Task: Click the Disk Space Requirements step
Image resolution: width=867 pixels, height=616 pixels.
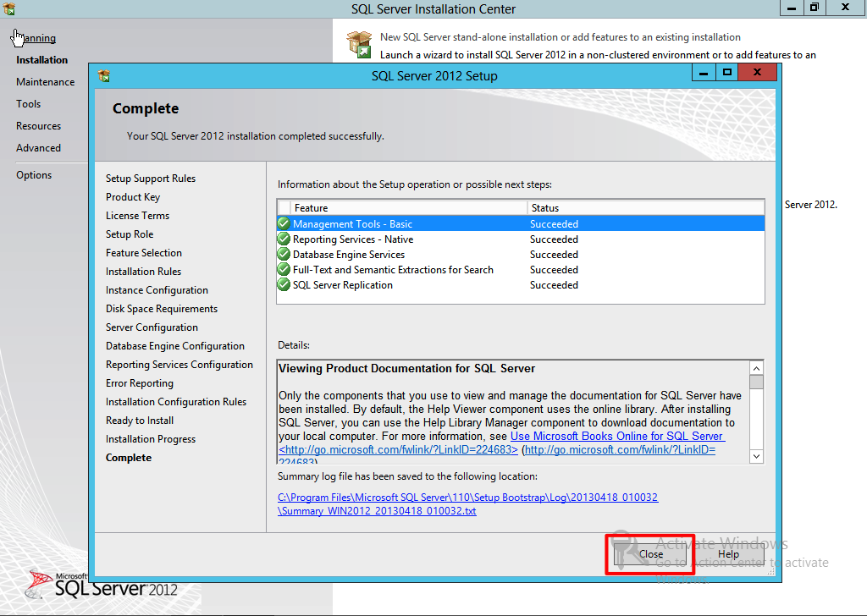Action: coord(162,309)
